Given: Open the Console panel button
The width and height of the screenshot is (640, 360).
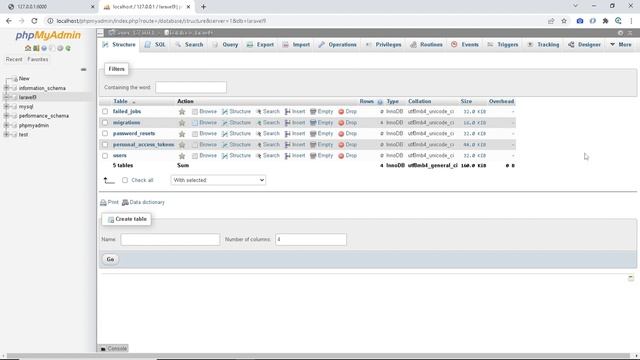Looking at the screenshot, I should click(113, 348).
